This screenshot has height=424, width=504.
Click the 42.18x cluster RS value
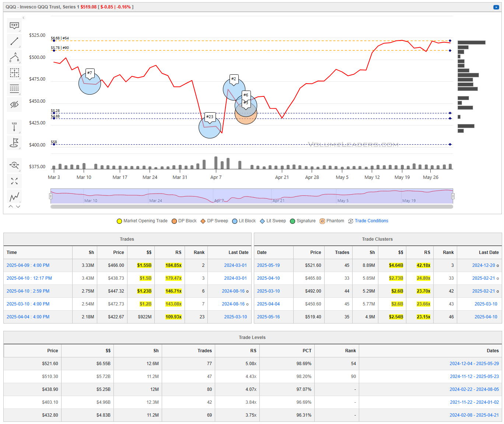pos(423,265)
